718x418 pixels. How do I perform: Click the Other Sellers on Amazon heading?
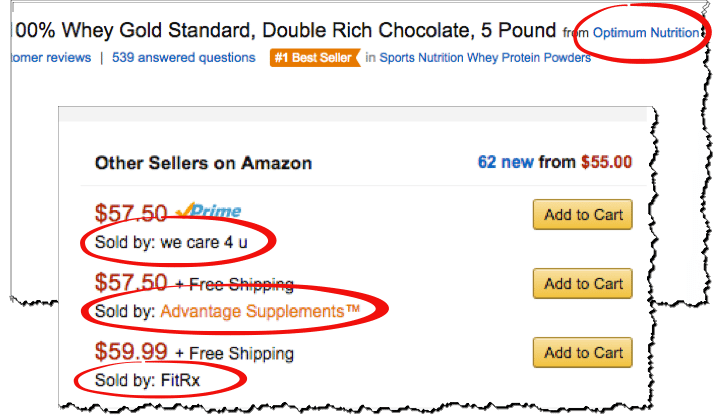pyautogui.click(x=203, y=163)
